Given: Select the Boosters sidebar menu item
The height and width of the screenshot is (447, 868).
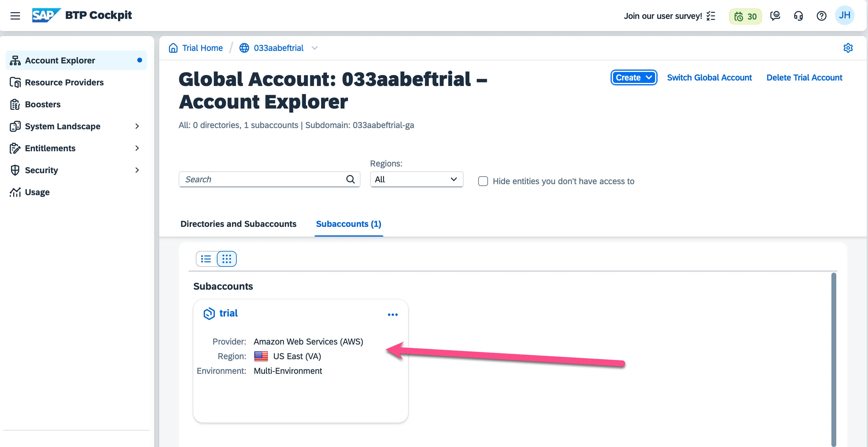Looking at the screenshot, I should [x=43, y=104].
